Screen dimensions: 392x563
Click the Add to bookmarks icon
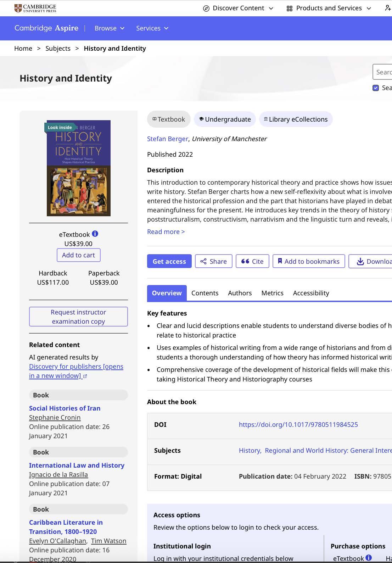[x=280, y=261]
